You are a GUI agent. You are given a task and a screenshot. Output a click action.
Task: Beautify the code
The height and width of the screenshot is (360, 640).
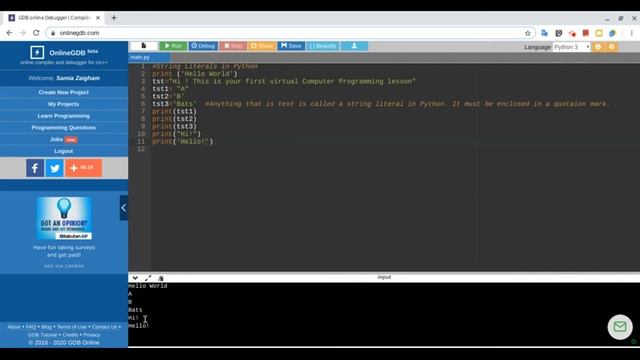[322, 46]
